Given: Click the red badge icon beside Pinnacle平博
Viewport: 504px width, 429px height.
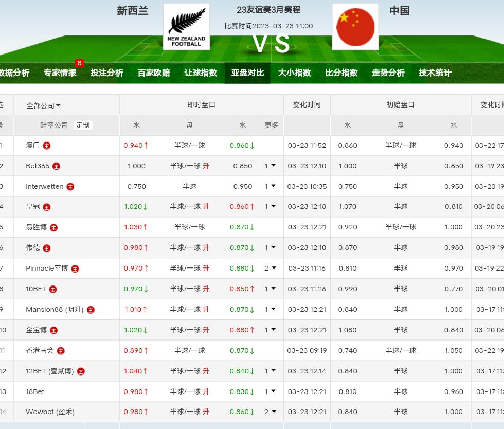Looking at the screenshot, I should coord(75,269).
